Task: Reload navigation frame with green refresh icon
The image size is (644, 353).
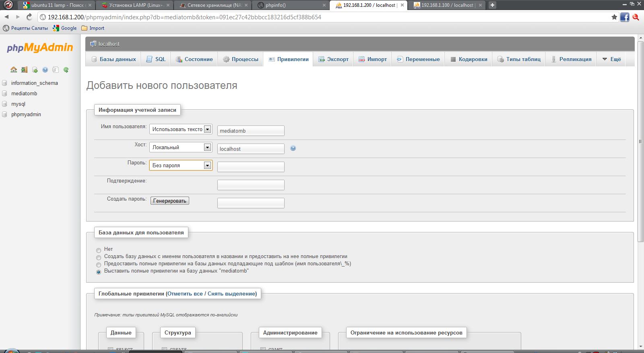Action: [x=66, y=70]
